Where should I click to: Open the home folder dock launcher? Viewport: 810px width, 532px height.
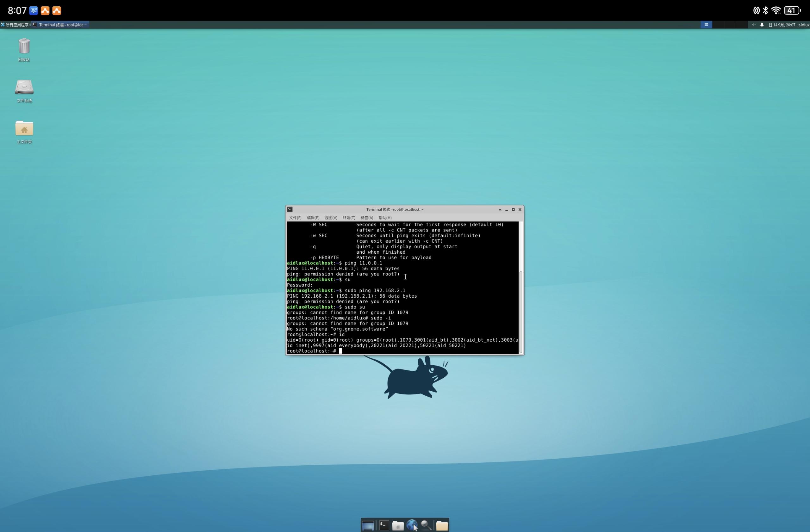[x=397, y=526]
